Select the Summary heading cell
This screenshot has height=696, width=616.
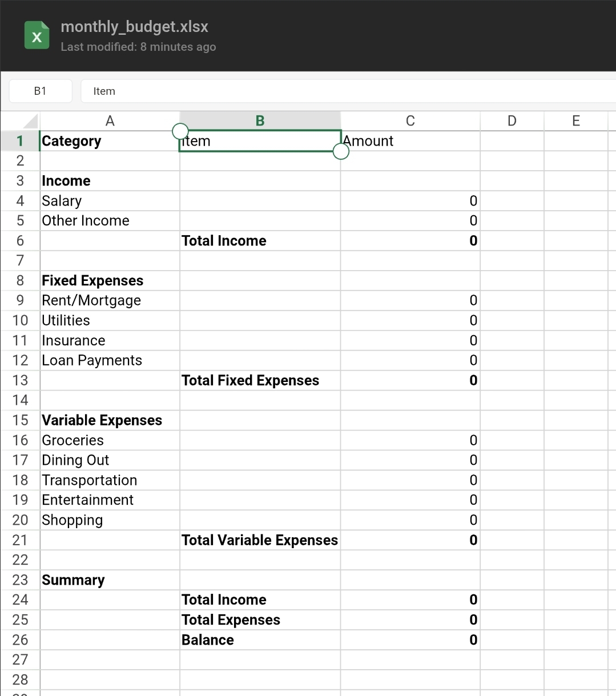pos(110,580)
